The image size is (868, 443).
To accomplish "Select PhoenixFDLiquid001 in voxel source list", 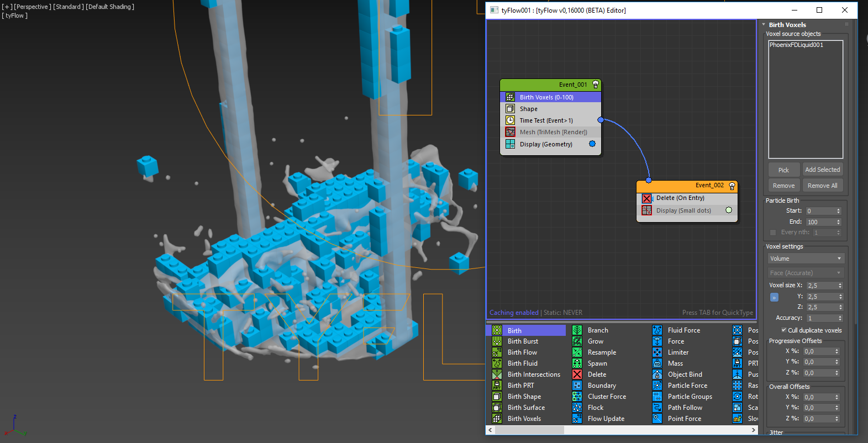I will 796,45.
